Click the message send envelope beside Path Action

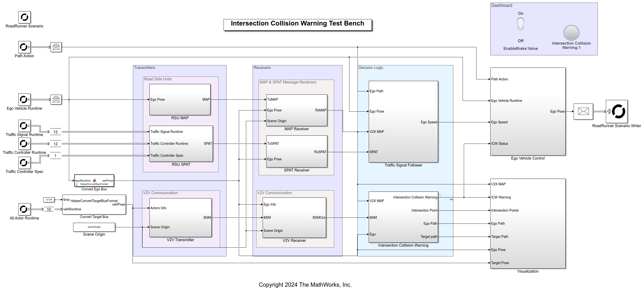[x=56, y=47]
